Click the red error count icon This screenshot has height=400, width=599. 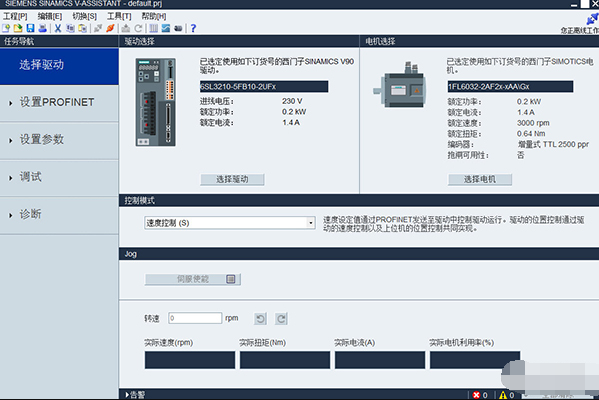coord(476,395)
